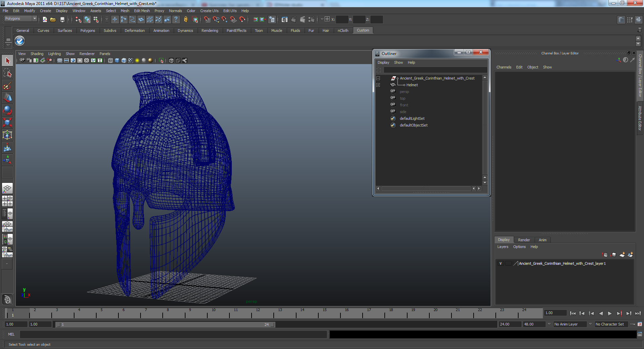Toggle helmet layer V visibility box

pos(500,263)
